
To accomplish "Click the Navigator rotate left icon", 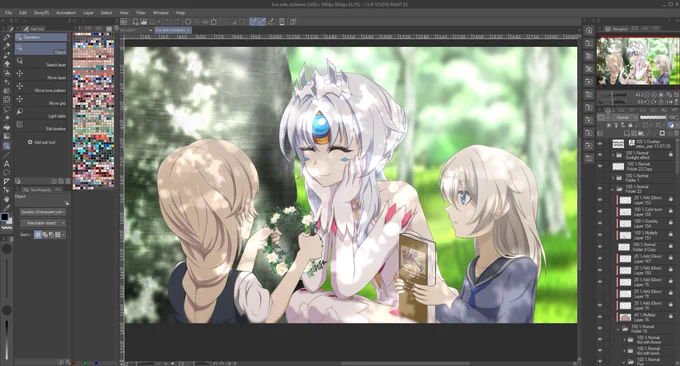I will (x=647, y=102).
